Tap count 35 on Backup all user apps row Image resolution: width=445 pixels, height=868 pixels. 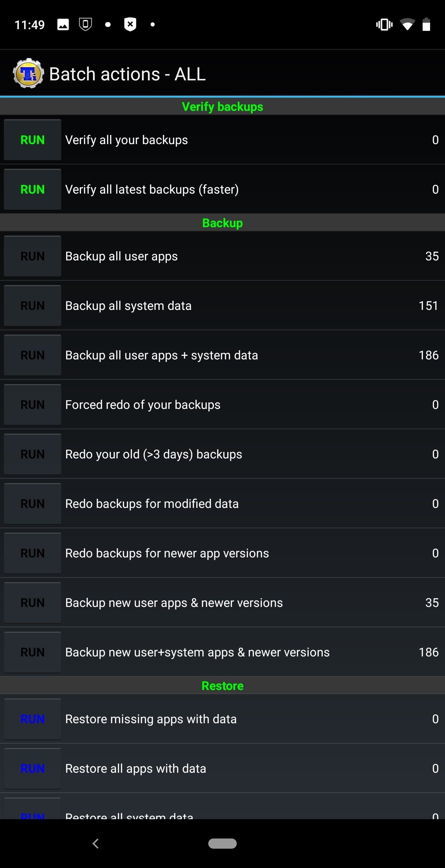(432, 256)
